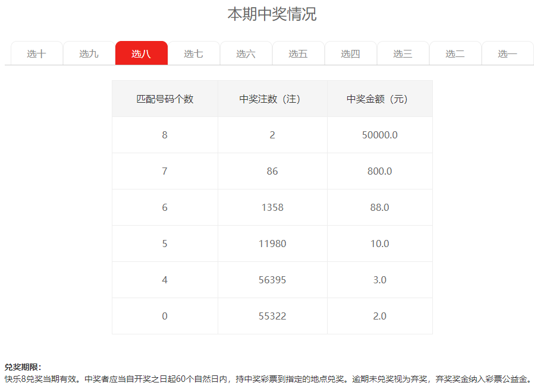Switch to the 选四 tab
The height and width of the screenshot is (392, 534).
[351, 53]
